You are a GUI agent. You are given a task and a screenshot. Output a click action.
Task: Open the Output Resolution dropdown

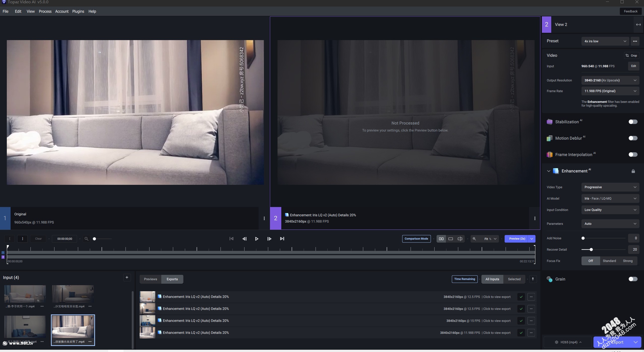[x=610, y=80]
